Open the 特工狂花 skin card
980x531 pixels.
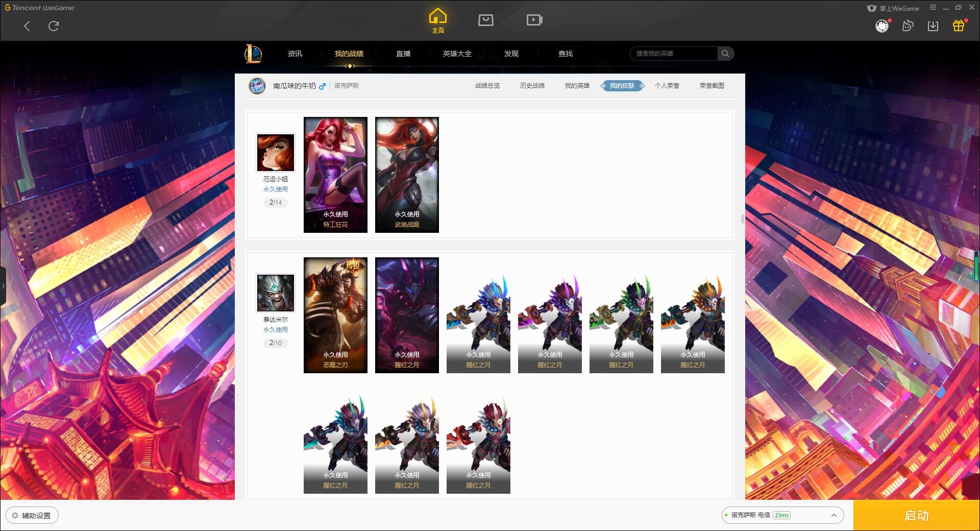335,175
